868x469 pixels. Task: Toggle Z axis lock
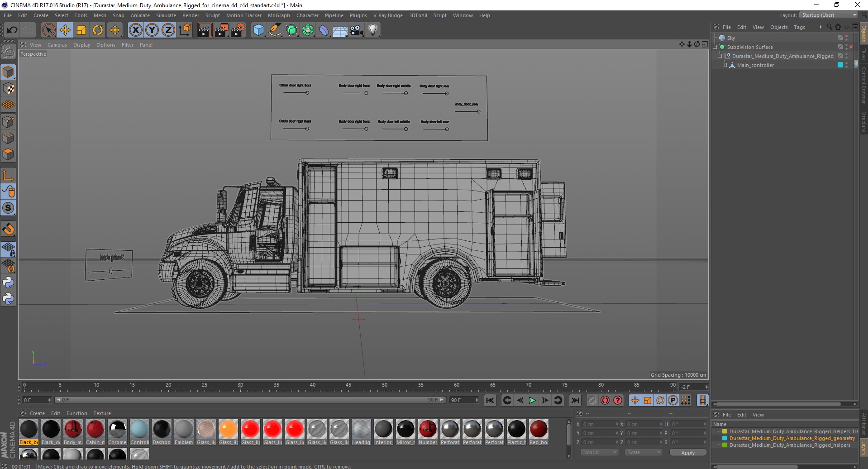point(168,30)
